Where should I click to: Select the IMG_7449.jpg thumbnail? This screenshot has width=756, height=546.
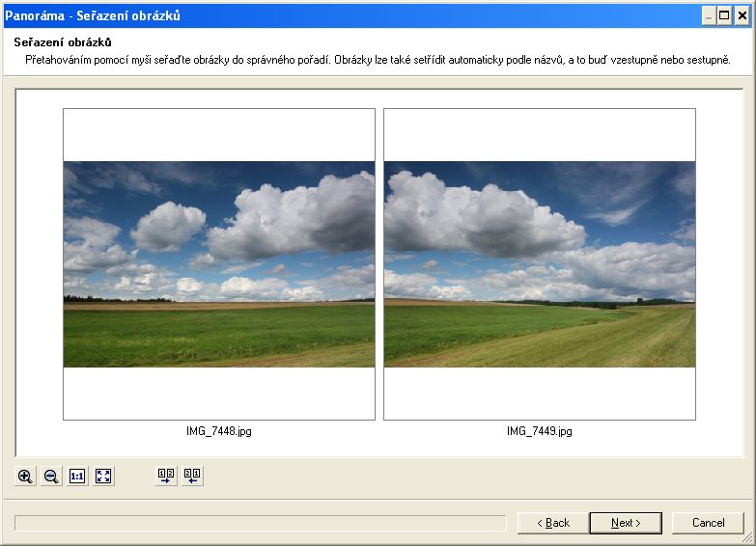click(x=540, y=264)
